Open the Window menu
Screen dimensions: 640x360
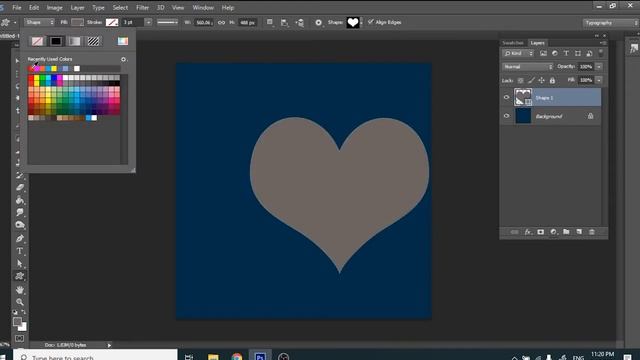pos(203,8)
